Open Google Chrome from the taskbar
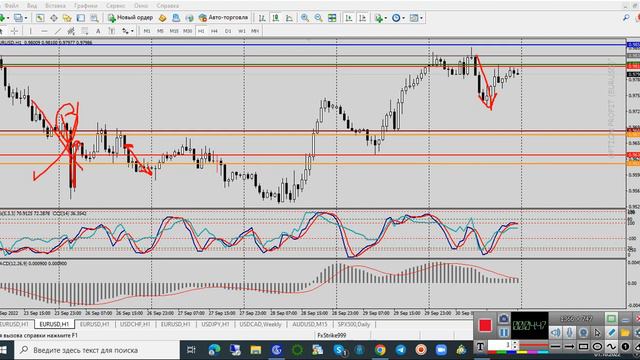The width and height of the screenshot is (640, 360). [380, 350]
